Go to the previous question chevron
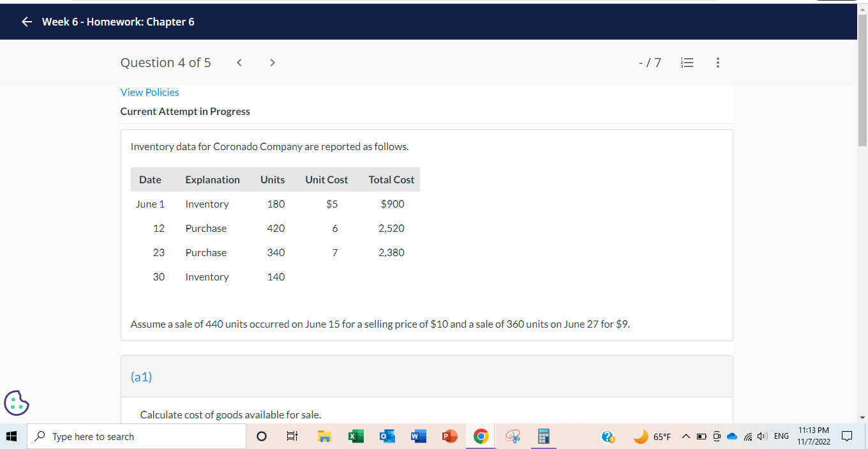This screenshot has width=868, height=449. 239,63
